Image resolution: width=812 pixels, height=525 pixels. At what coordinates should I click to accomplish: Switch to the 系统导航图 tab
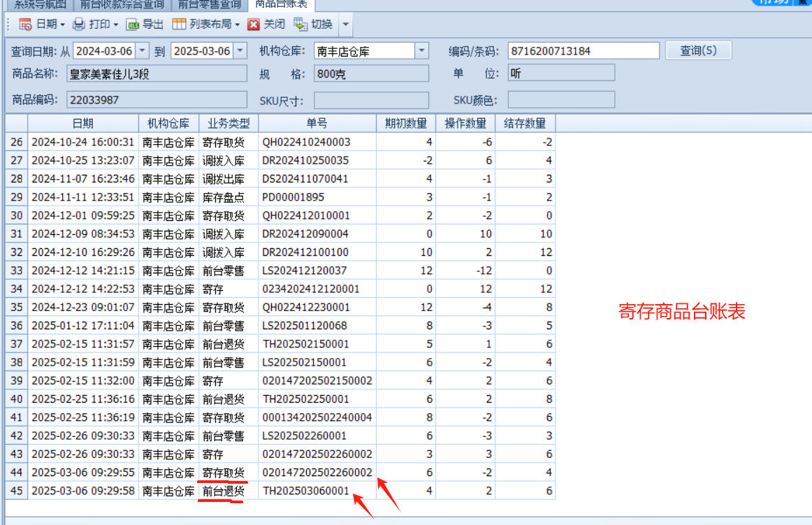[40, 5]
